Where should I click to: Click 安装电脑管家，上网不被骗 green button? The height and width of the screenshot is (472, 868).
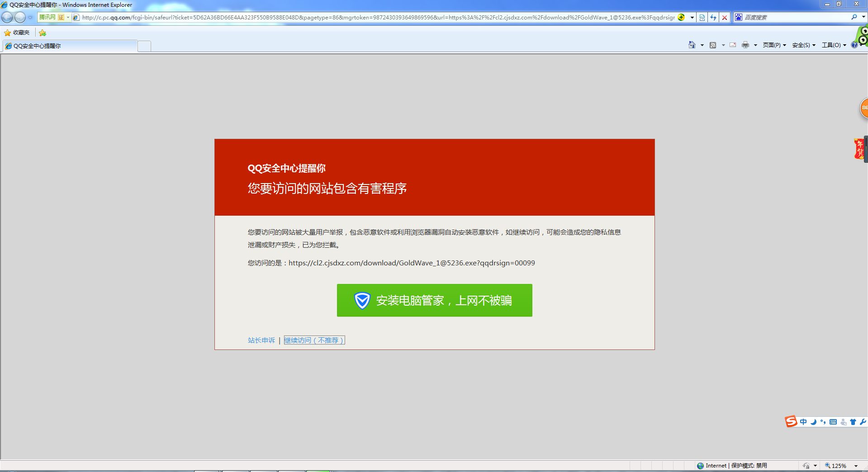(x=434, y=300)
